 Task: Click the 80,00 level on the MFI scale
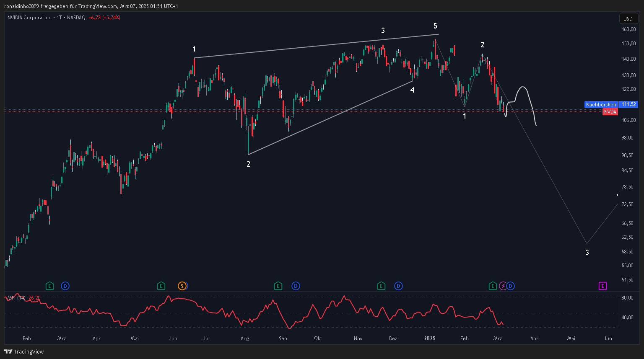click(627, 298)
